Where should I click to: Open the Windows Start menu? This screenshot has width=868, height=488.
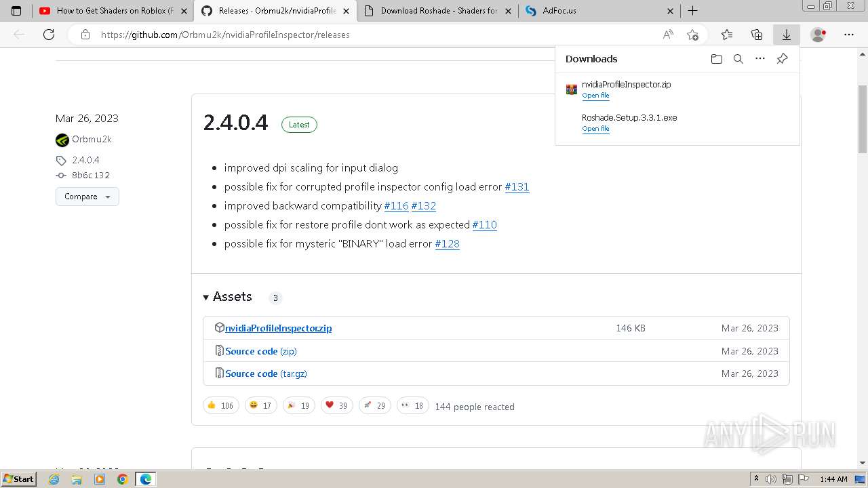(x=19, y=479)
